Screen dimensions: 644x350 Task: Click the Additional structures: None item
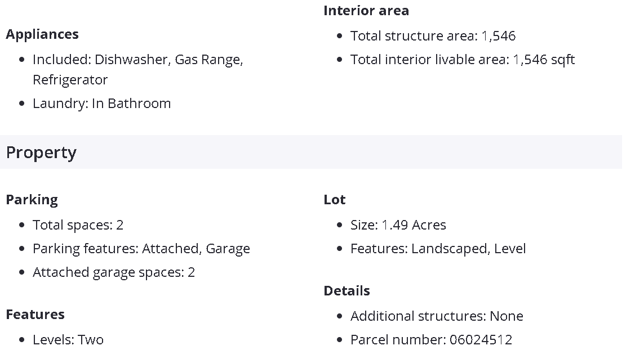coord(437,316)
